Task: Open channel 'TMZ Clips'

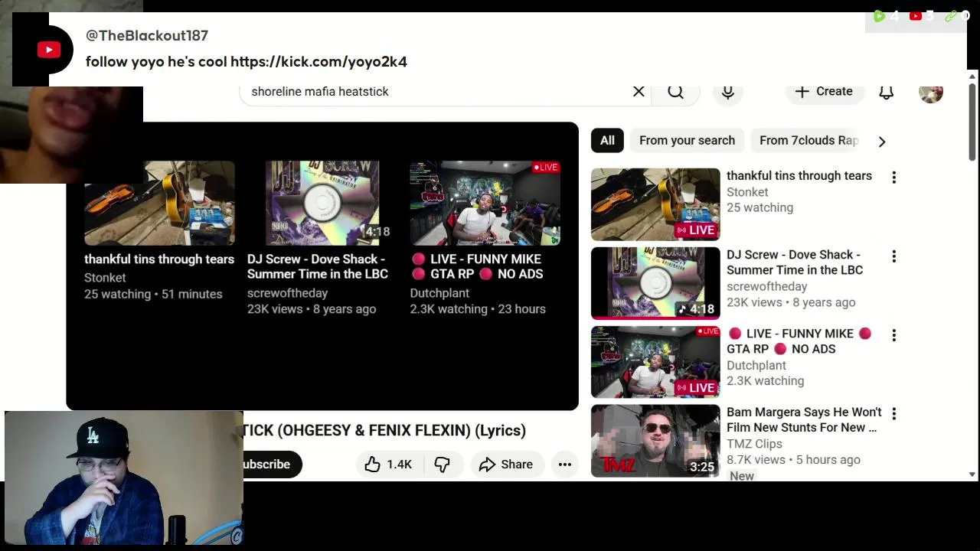Action: pos(754,444)
